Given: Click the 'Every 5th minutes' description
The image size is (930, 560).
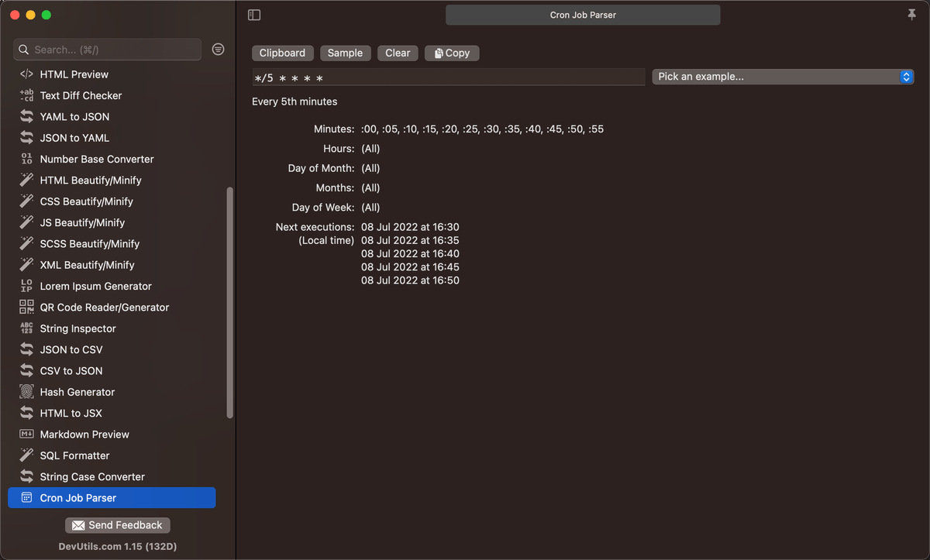Looking at the screenshot, I should 294,101.
